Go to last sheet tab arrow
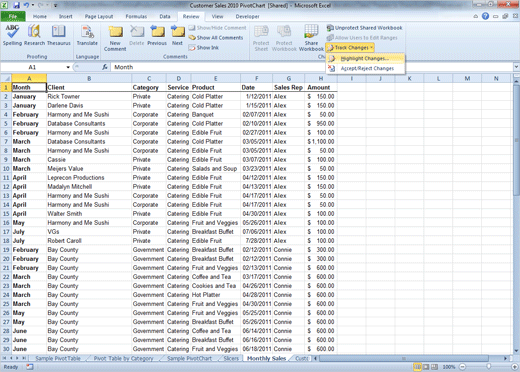520x372 pixels. pos(24,358)
